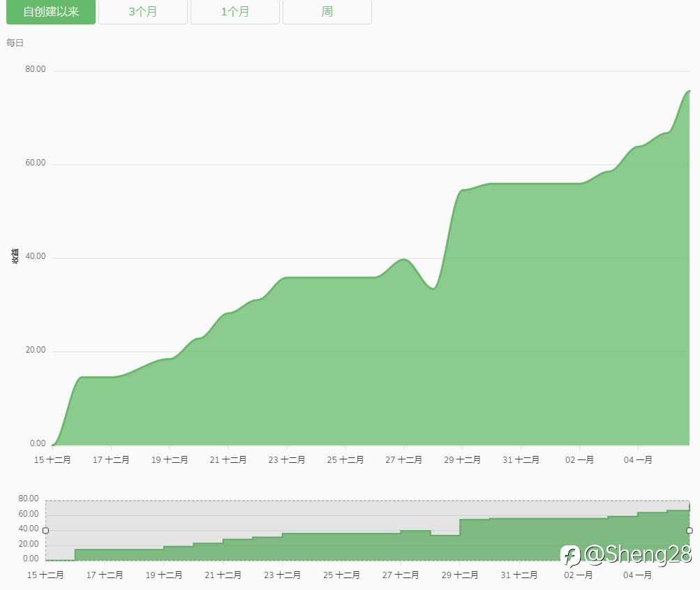The image size is (700, 590).
Task: Click the 19 十二月 label on navigator axis
Action: [x=164, y=575]
